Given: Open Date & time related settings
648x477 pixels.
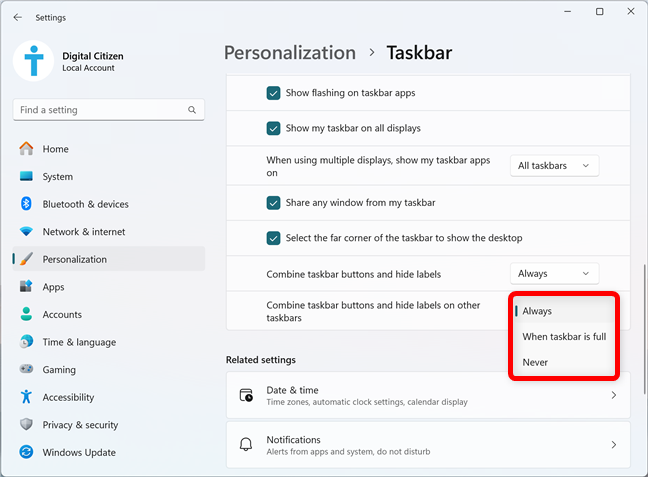Looking at the screenshot, I should coord(428,395).
